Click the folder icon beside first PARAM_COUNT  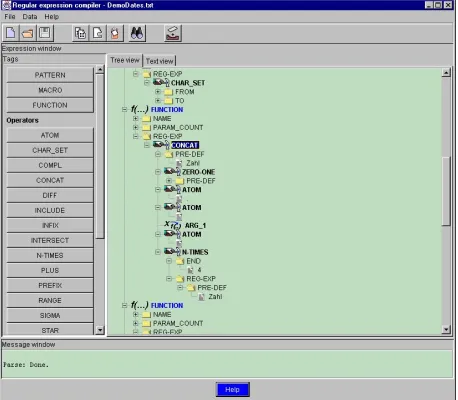(x=146, y=127)
